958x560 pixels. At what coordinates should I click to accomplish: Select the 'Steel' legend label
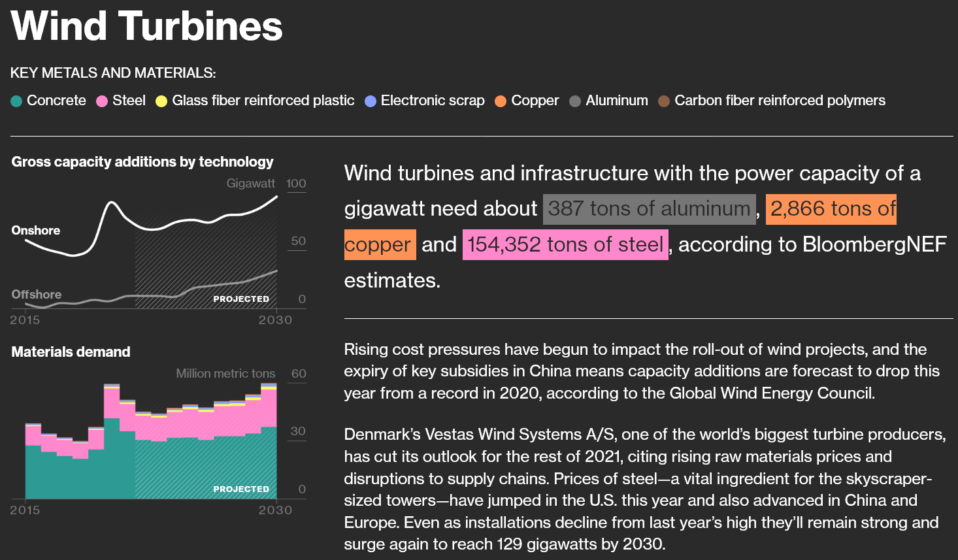[129, 101]
